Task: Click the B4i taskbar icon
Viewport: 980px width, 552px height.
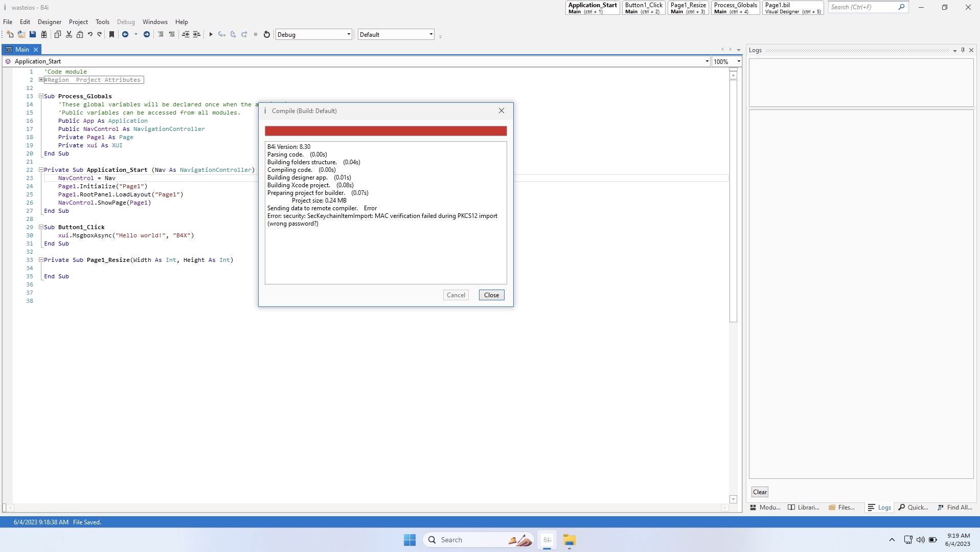Action: click(x=547, y=540)
